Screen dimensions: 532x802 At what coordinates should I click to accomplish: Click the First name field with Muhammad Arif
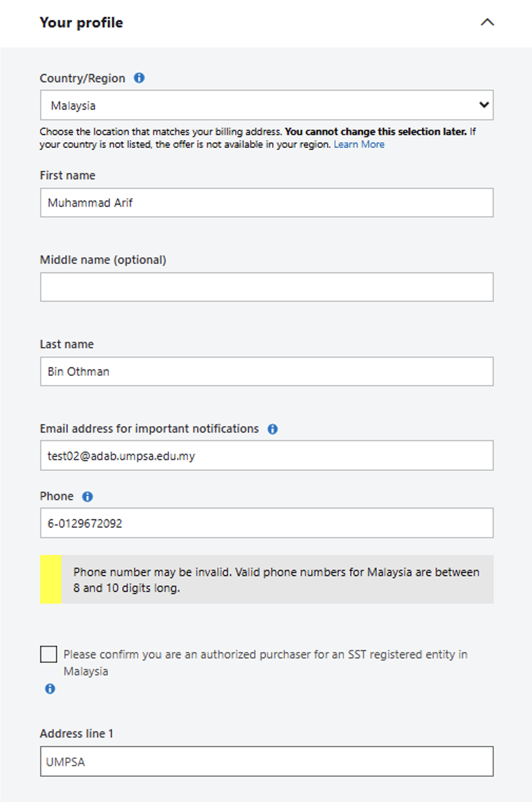(267, 203)
